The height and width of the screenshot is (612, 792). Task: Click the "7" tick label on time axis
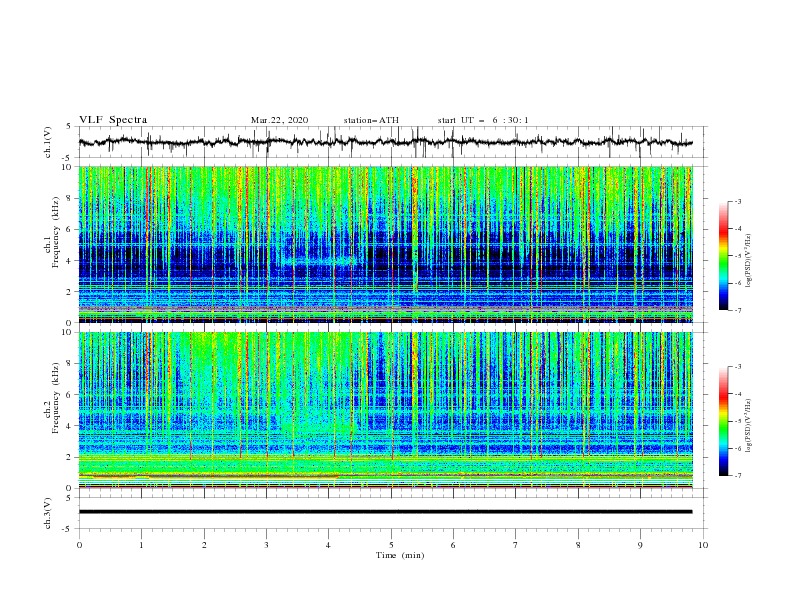(516, 545)
